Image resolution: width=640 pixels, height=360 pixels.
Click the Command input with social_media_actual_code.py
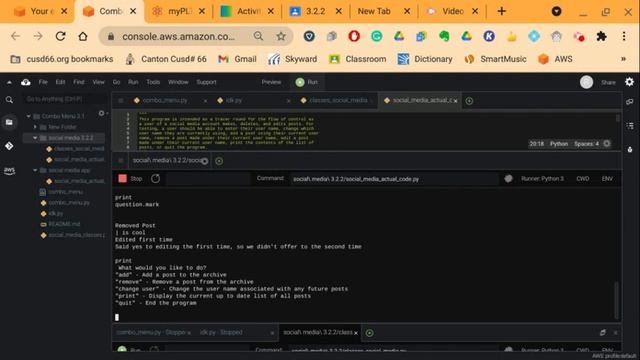[394, 179]
